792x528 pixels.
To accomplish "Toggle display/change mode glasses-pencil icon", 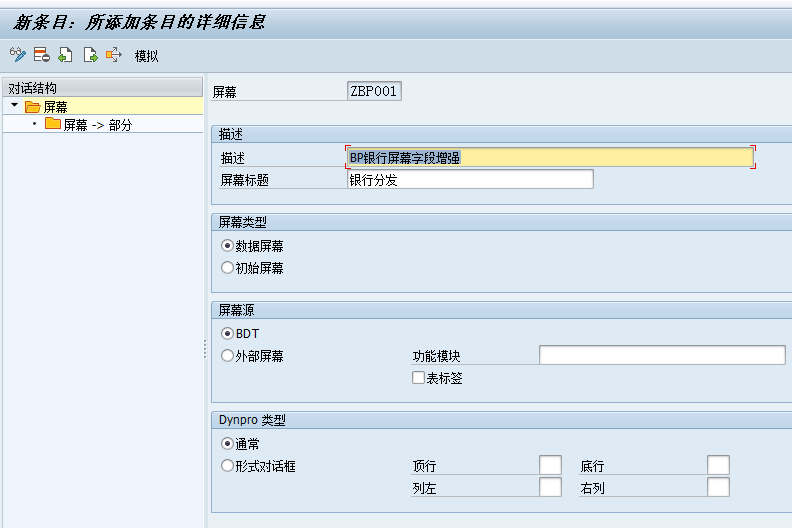I will [x=18, y=55].
